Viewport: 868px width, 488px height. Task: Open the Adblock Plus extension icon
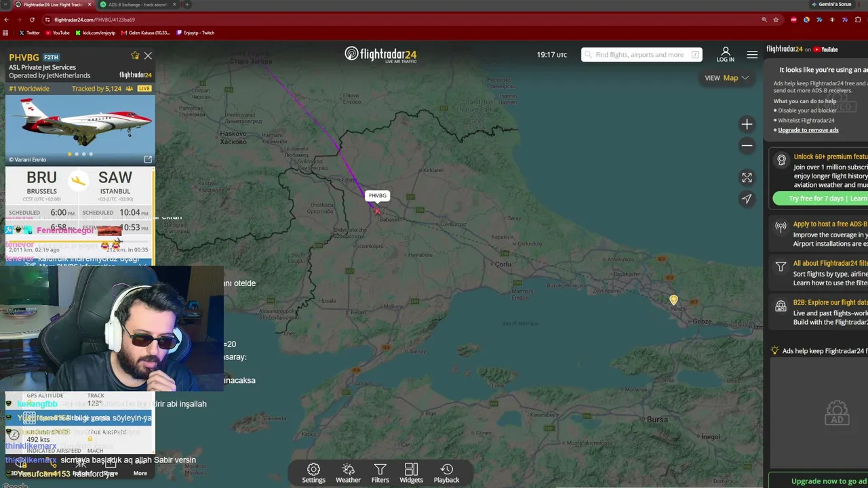pos(794,20)
